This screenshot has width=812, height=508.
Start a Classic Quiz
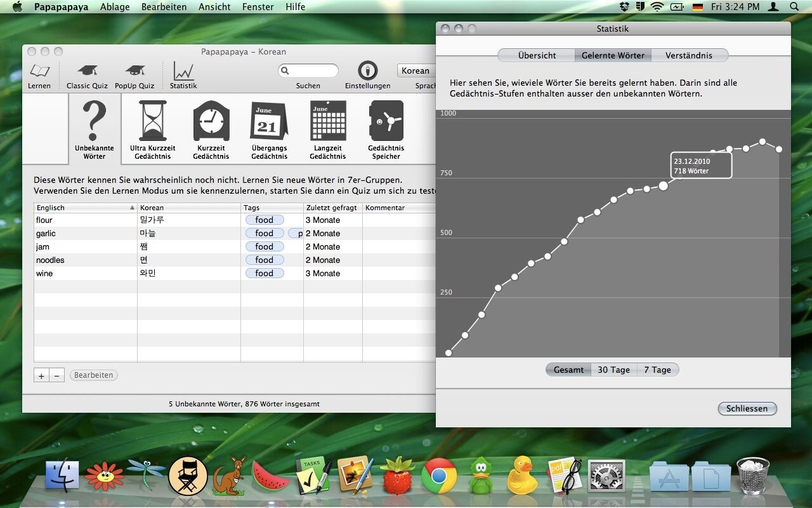(x=87, y=76)
